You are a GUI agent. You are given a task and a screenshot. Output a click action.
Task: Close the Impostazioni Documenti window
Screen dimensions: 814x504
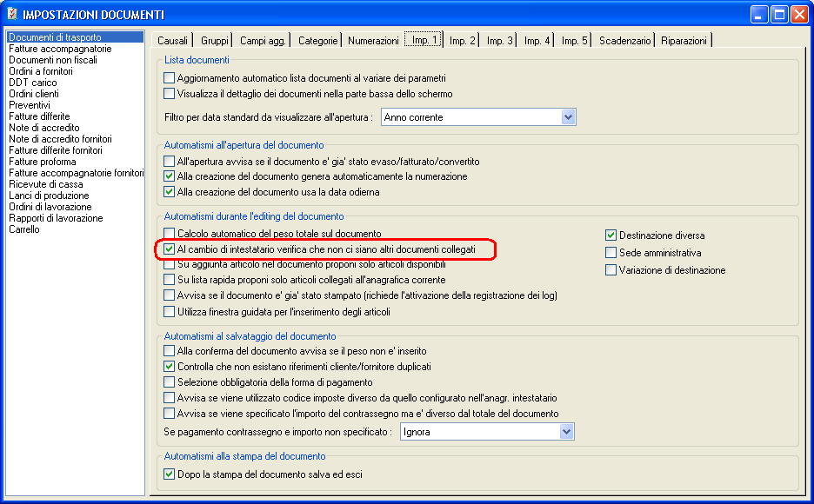(799, 15)
